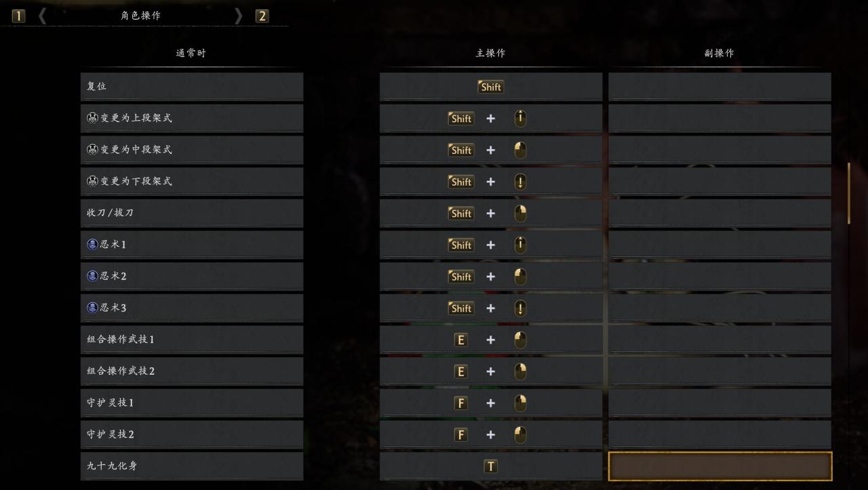The height and width of the screenshot is (490, 868).
Task: Click the empty secondary binding for 复位
Action: (719, 87)
